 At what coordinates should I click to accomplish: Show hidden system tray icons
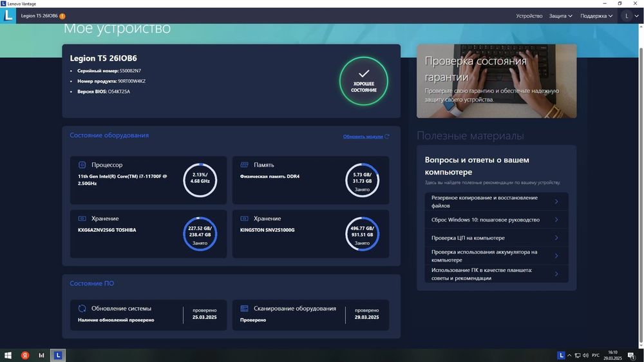pos(569,356)
